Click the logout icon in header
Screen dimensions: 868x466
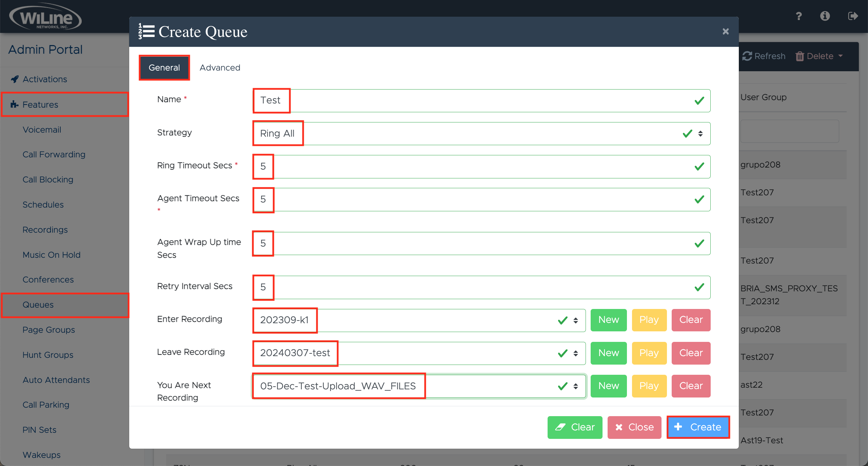(853, 16)
